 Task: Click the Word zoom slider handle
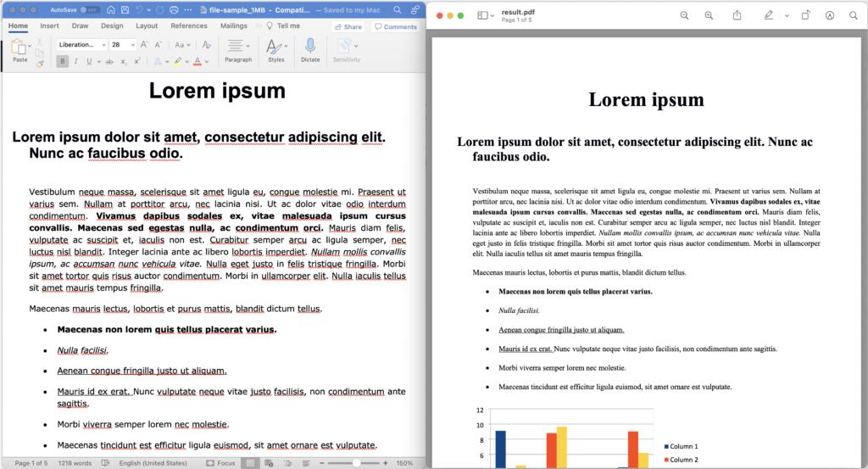355,463
